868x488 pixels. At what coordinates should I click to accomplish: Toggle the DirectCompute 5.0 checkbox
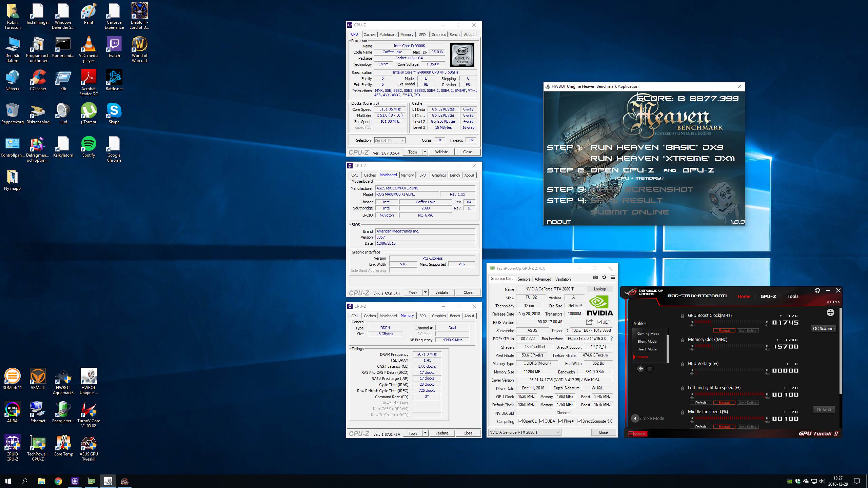pyautogui.click(x=579, y=421)
